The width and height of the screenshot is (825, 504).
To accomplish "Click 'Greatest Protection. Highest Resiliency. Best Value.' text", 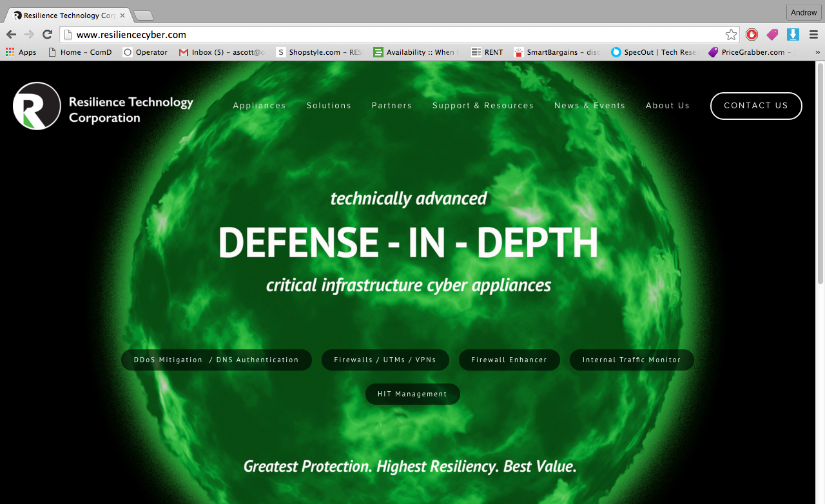I will [410, 466].
